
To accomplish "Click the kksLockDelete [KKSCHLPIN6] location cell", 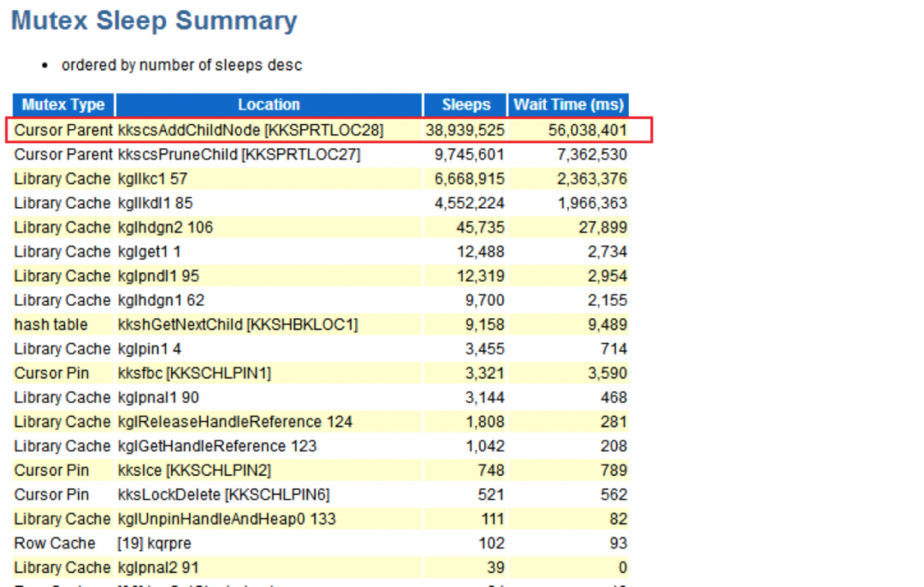I will pyautogui.click(x=222, y=495).
